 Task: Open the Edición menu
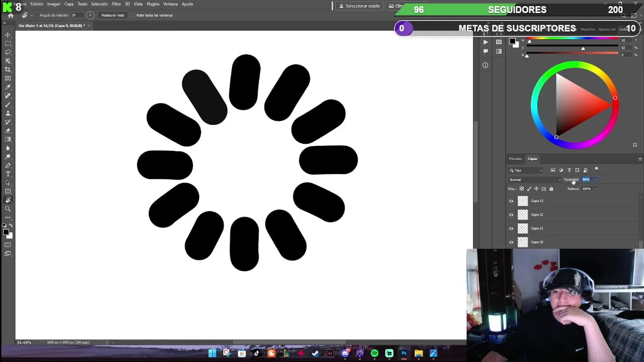coord(37,4)
